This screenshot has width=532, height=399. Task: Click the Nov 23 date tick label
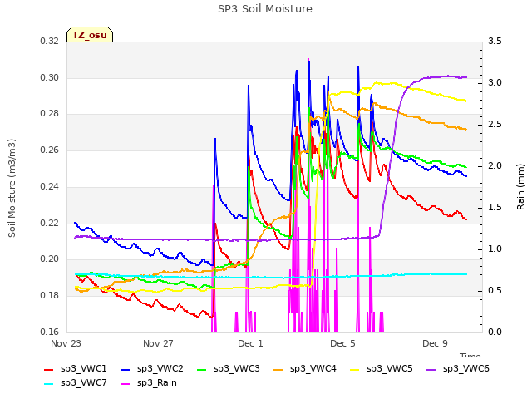pos(66,343)
